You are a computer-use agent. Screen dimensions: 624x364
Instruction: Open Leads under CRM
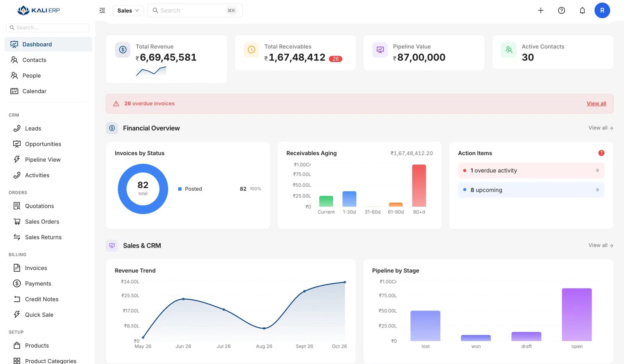(x=48, y=129)
